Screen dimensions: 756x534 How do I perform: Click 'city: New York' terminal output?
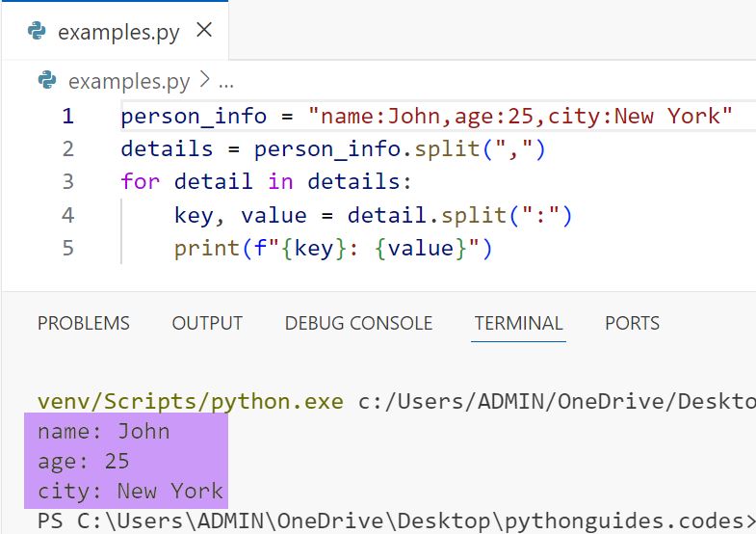(130, 491)
